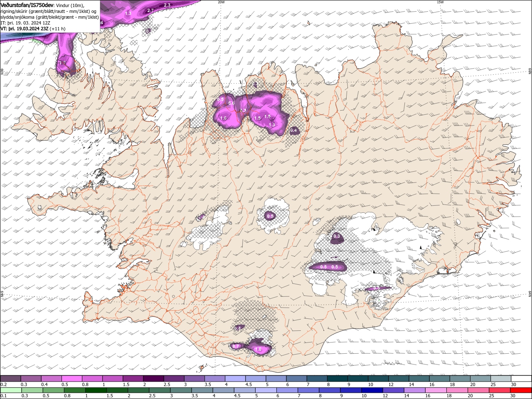This screenshot has width=532, height=399.
Task: Click the '0.1' label in the lower legend
Action: point(3,396)
